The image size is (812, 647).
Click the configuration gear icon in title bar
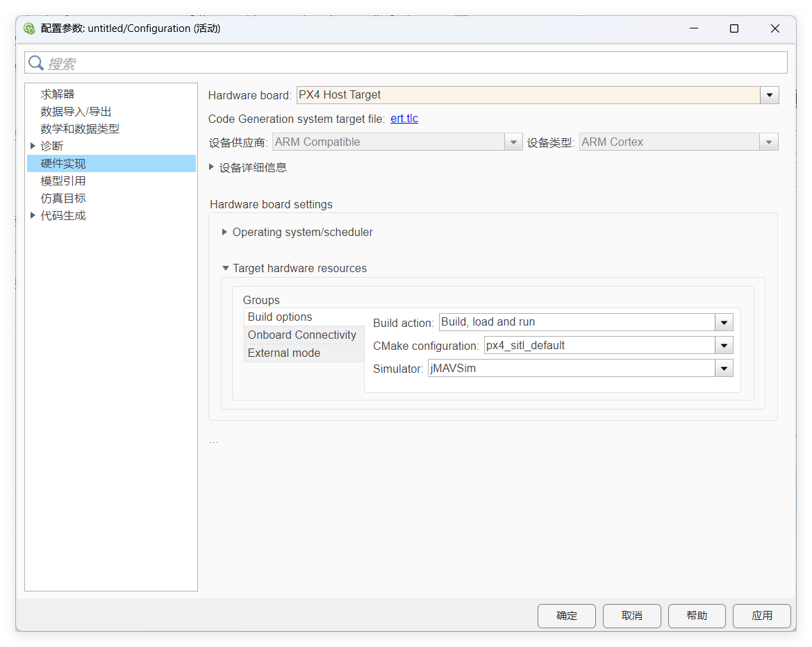(x=29, y=28)
